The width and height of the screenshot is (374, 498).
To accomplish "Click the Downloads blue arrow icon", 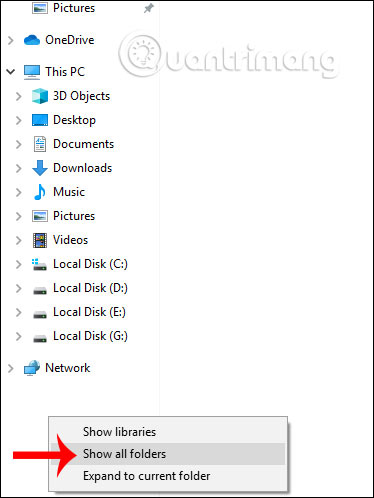I will [40, 168].
